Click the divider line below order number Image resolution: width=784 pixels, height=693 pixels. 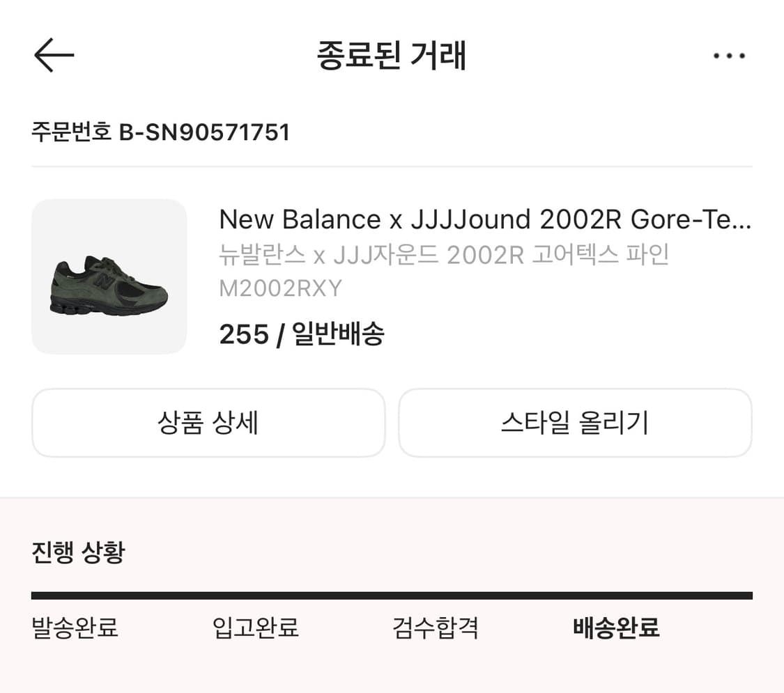(392, 166)
